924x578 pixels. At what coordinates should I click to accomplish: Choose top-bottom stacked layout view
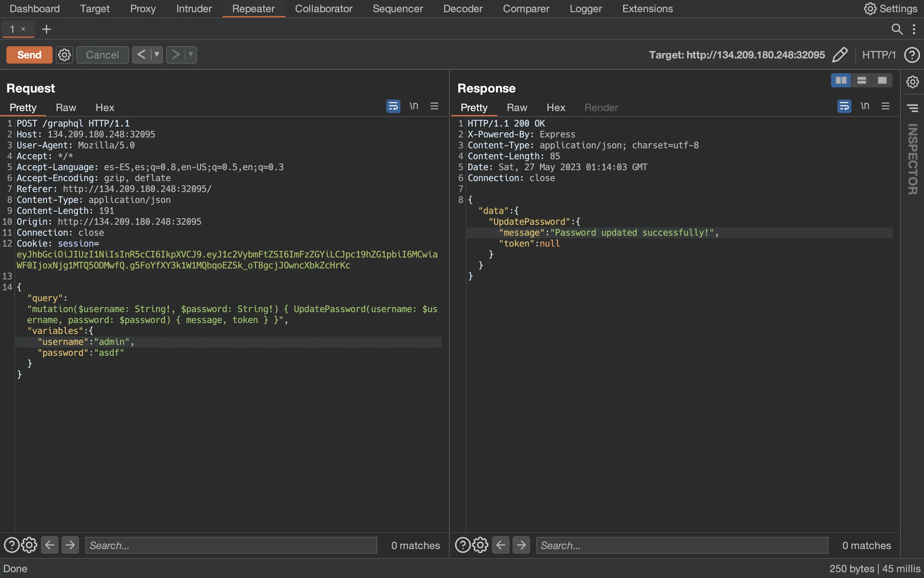pyautogui.click(x=862, y=80)
